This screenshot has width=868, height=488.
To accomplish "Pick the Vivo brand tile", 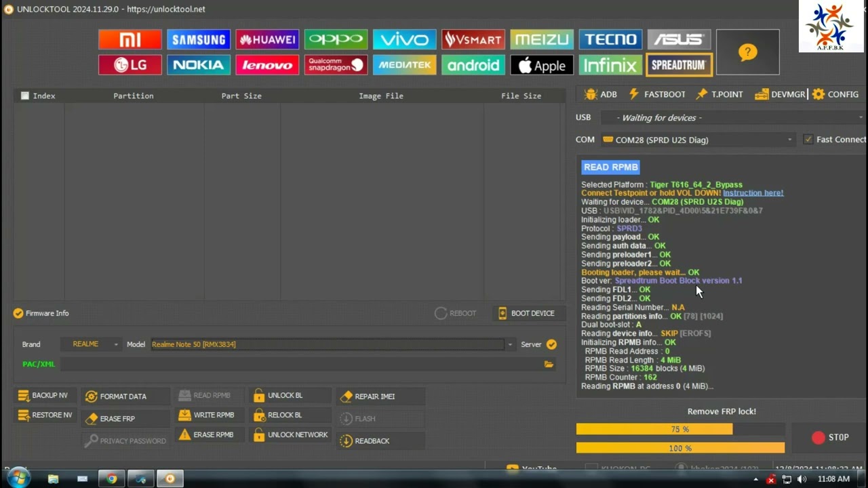I will click(x=404, y=39).
